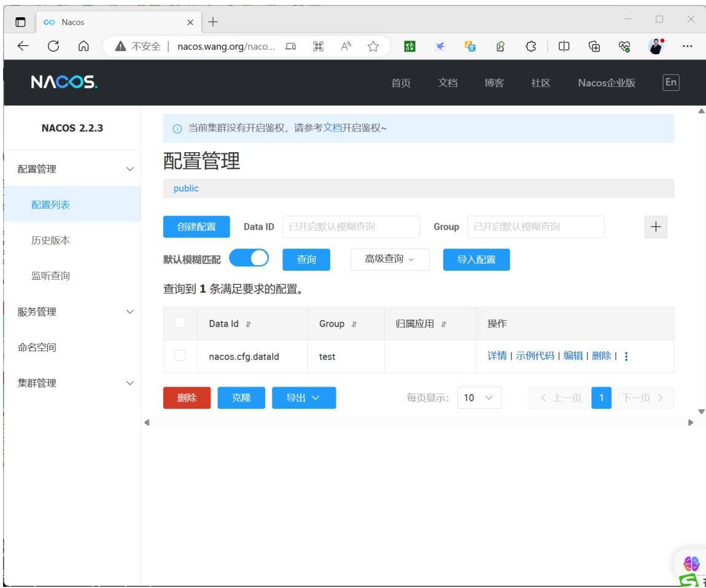This screenshot has width=706, height=588.
Task: Open 文档 in top navigation
Action: click(448, 83)
